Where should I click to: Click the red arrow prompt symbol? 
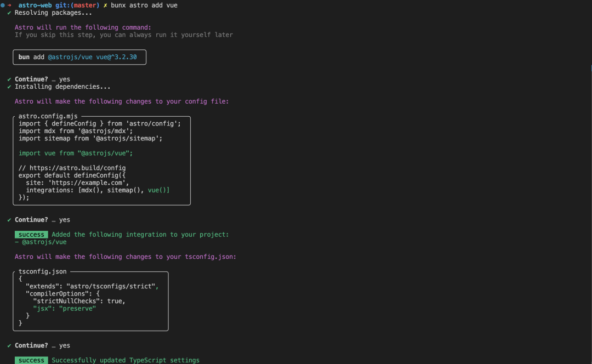point(9,5)
